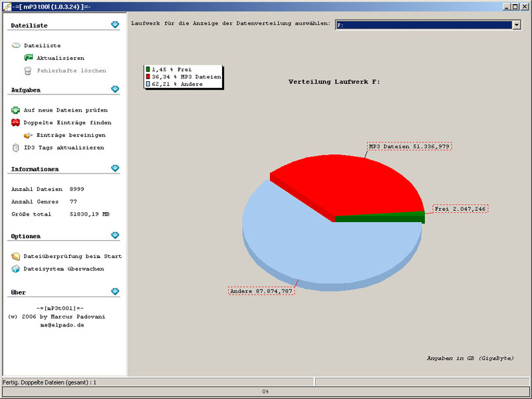
Task: Click the Dateiüberprüfung beim Start icon
Action: [15, 256]
